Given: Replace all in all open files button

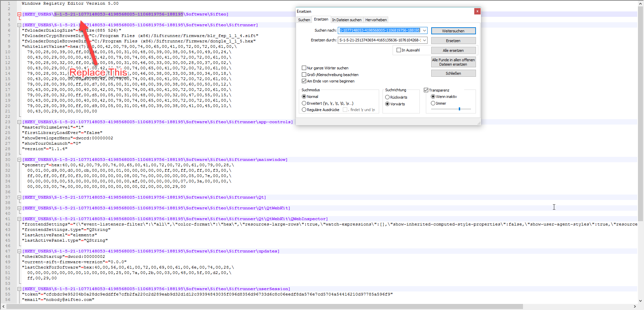Looking at the screenshot, I should (x=453, y=62).
